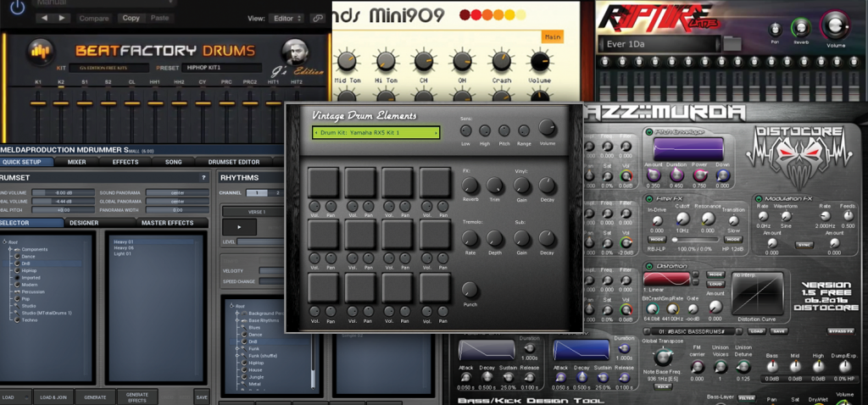Click the folder icon in Riptide window
This screenshot has width=868, height=405.
click(x=732, y=44)
